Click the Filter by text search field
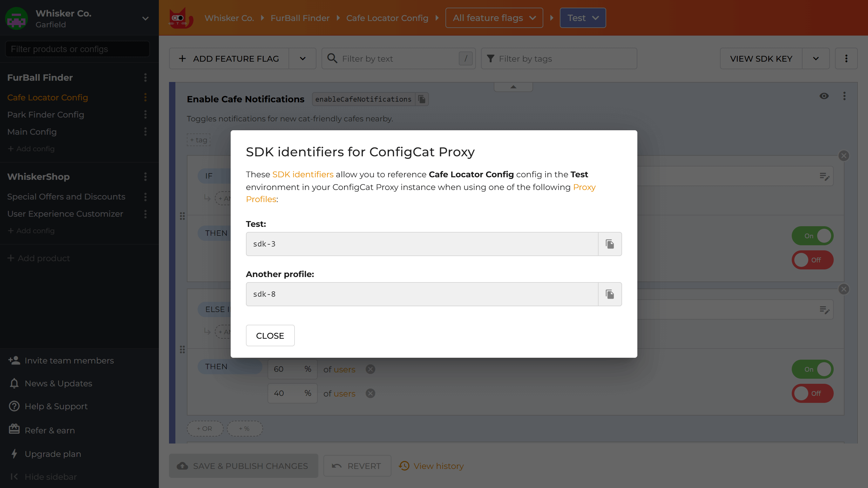 [388, 58]
